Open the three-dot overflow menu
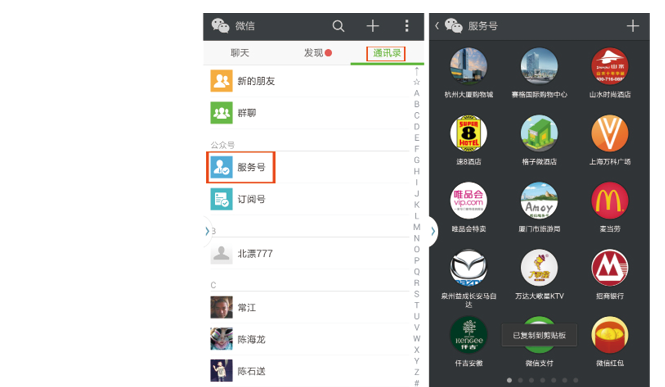 [x=407, y=26]
